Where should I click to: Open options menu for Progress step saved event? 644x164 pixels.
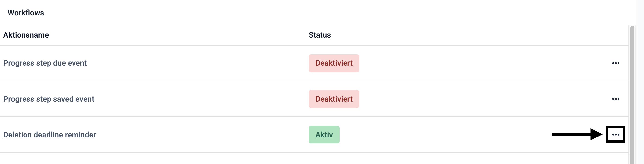point(616,99)
